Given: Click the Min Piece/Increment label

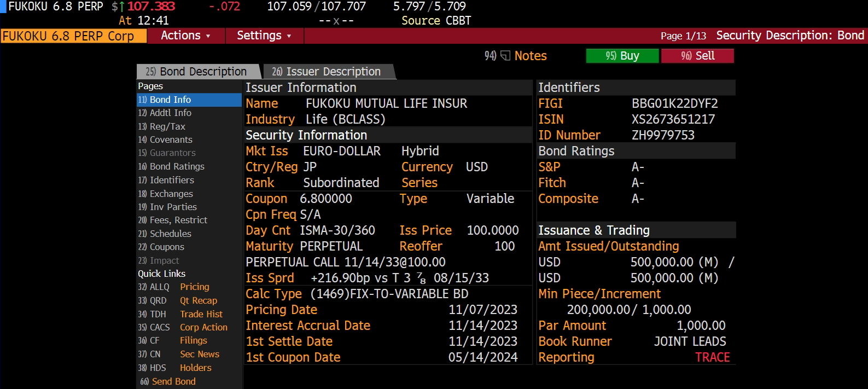Looking at the screenshot, I should tap(600, 294).
